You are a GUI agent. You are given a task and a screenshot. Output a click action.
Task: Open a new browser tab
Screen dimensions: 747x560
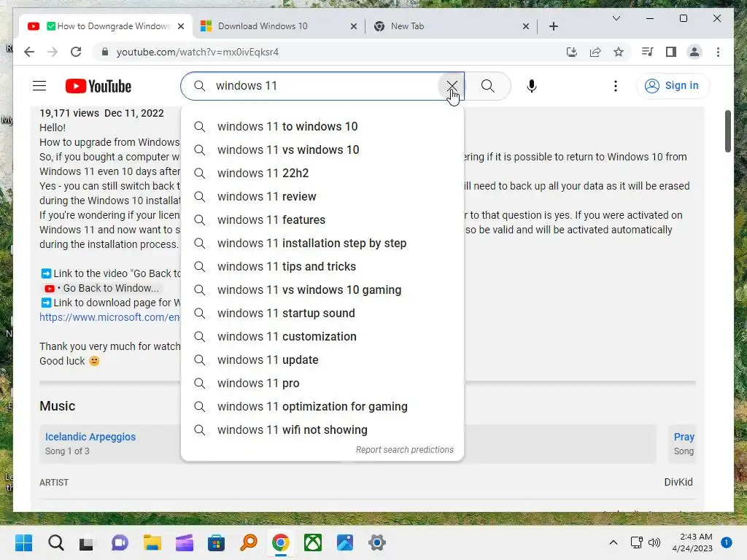[553, 26]
